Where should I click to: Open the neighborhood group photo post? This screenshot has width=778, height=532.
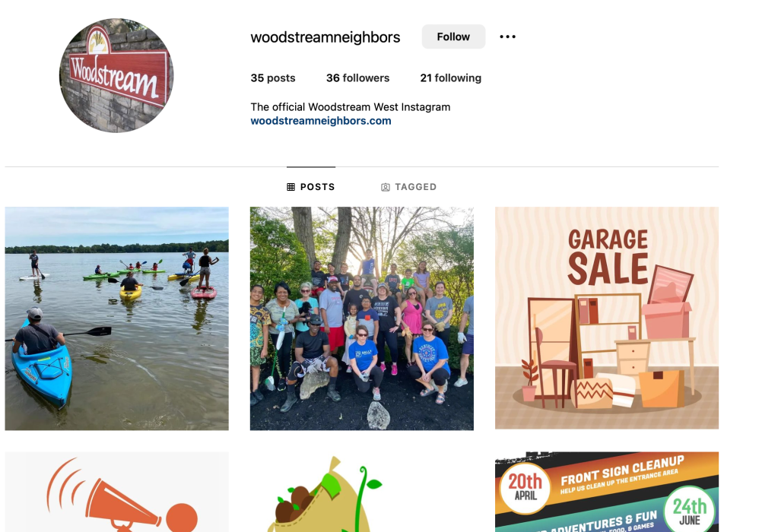[362, 318]
